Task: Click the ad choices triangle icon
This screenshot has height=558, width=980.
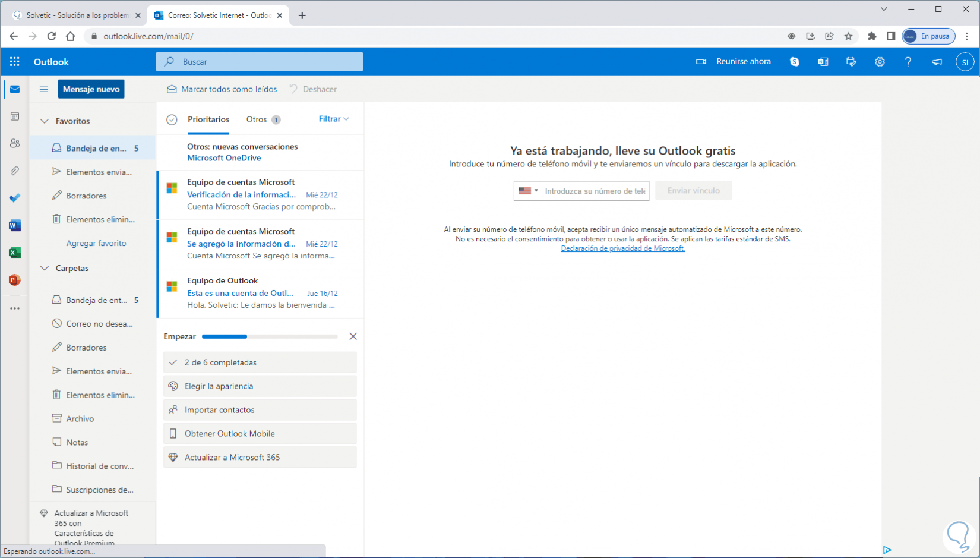Action: click(x=887, y=550)
